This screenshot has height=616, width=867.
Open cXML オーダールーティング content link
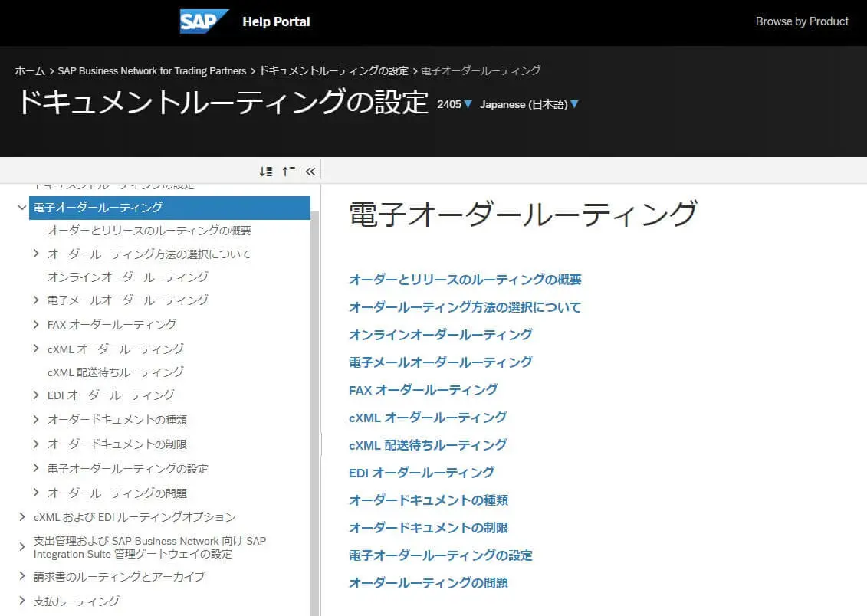point(428,418)
